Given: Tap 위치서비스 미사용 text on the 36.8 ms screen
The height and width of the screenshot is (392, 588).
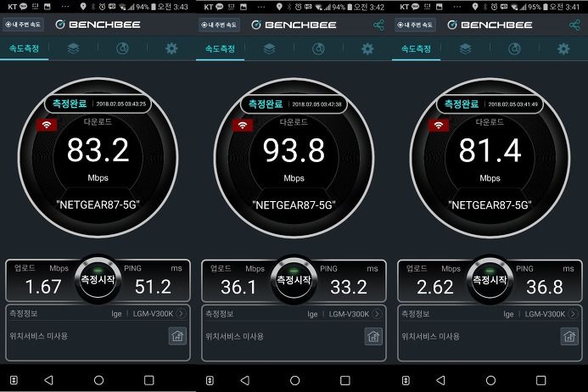Looking at the screenshot, I should [430, 336].
